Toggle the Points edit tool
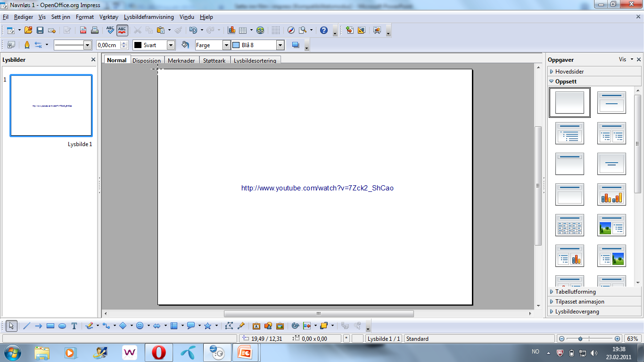The image size is (644, 362). point(229,326)
